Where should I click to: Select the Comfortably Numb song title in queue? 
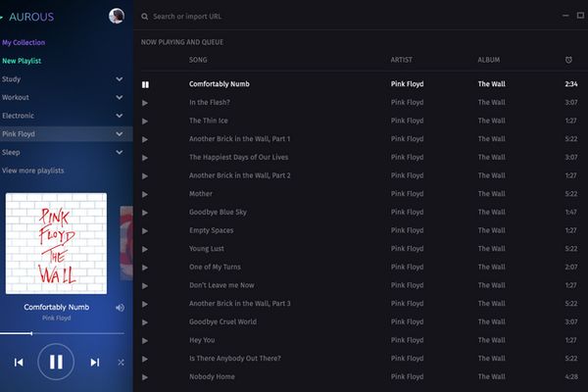220,84
